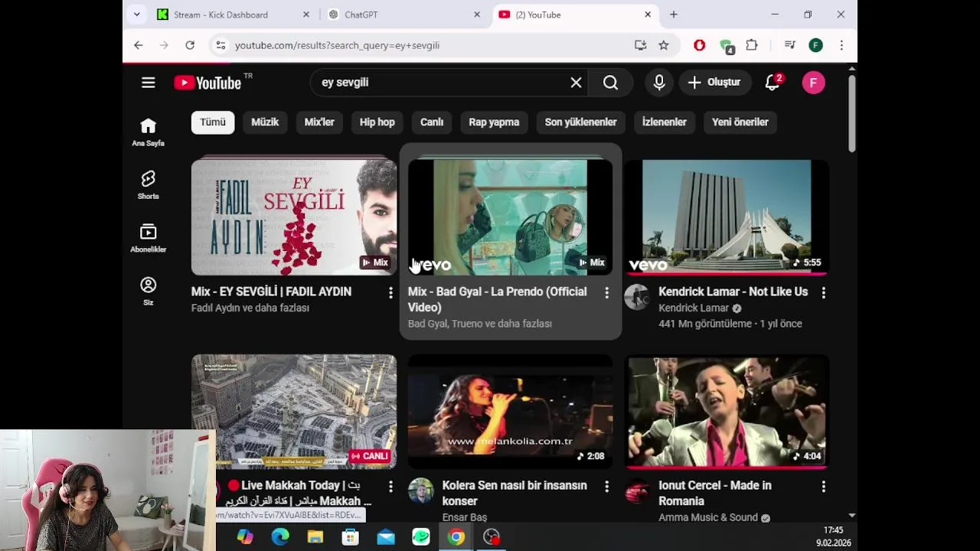The width and height of the screenshot is (980, 551).
Task: Select the Son yüklenenler filter chip
Action: (580, 122)
